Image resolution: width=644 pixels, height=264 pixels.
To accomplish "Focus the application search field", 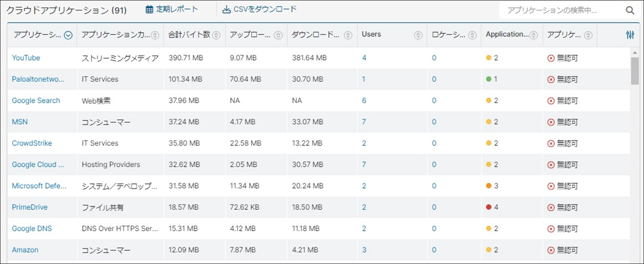I will click(562, 11).
